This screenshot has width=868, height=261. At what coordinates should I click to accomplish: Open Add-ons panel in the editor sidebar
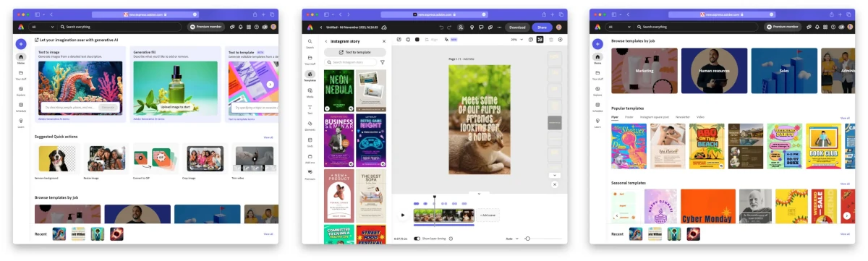(310, 158)
